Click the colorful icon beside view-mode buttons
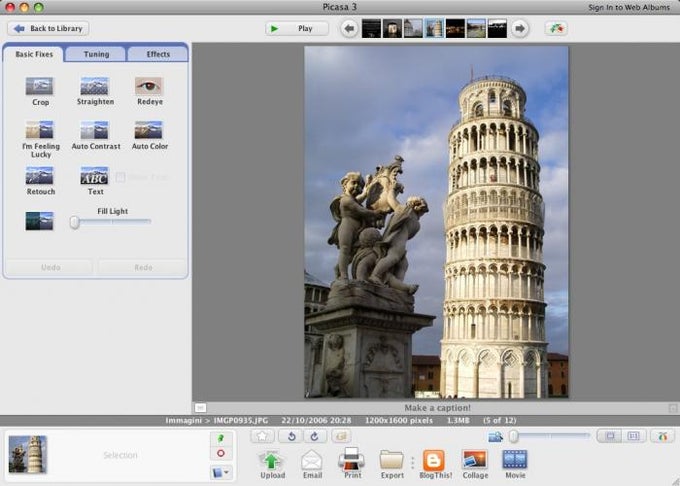680x486 pixels. pyautogui.click(x=663, y=436)
